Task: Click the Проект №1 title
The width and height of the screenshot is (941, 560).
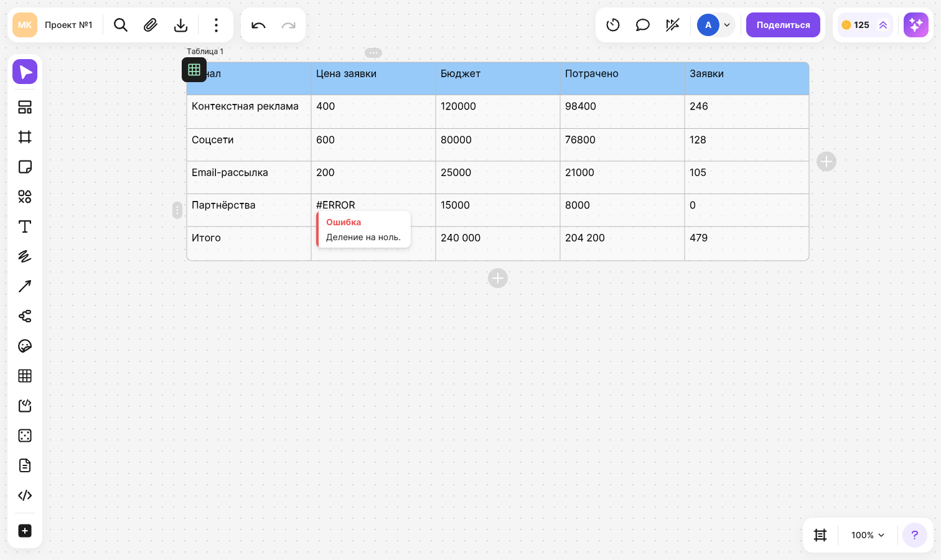Action: pyautogui.click(x=68, y=25)
